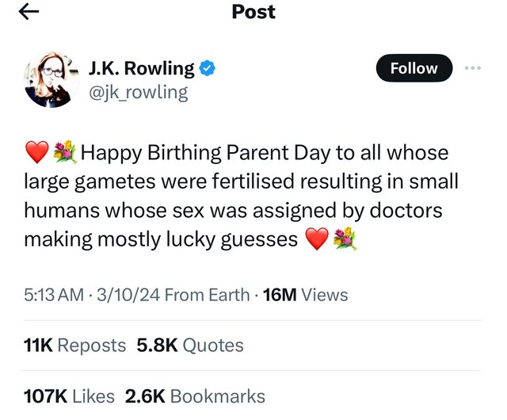
Task: Click the "From Earth" location text
Action: coord(206,295)
